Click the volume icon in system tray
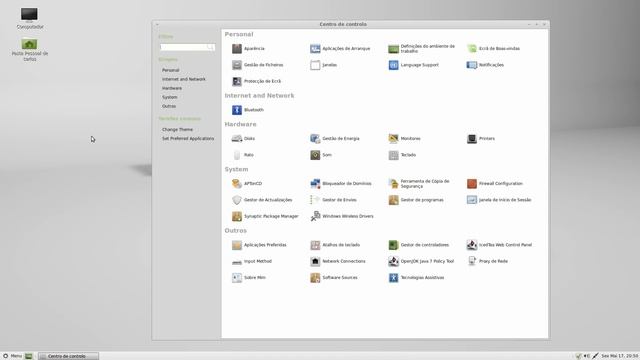This screenshot has width=640, height=360. pyautogui.click(x=587, y=356)
